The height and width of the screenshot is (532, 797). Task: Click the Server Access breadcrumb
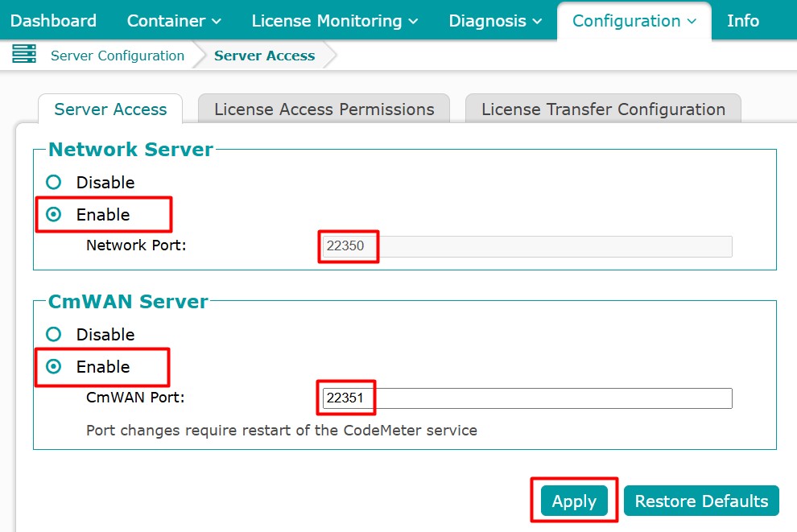[264, 56]
